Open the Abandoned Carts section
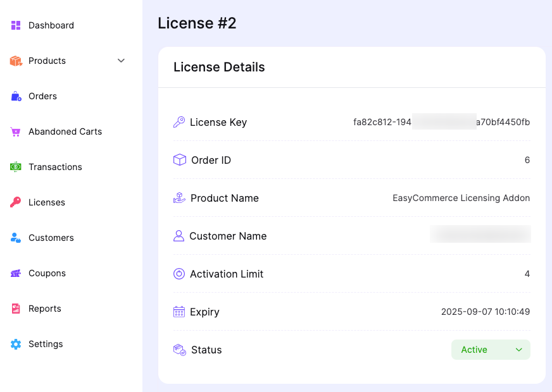The width and height of the screenshot is (552, 392). [x=65, y=132]
